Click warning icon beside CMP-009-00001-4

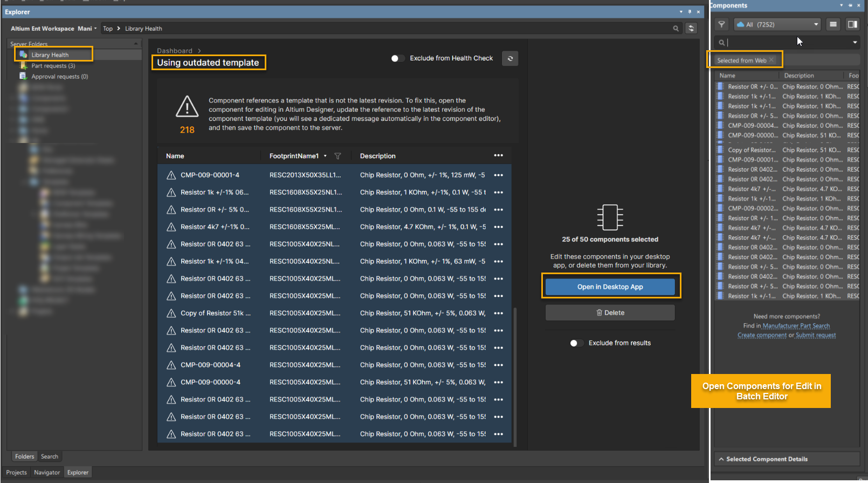coord(171,175)
